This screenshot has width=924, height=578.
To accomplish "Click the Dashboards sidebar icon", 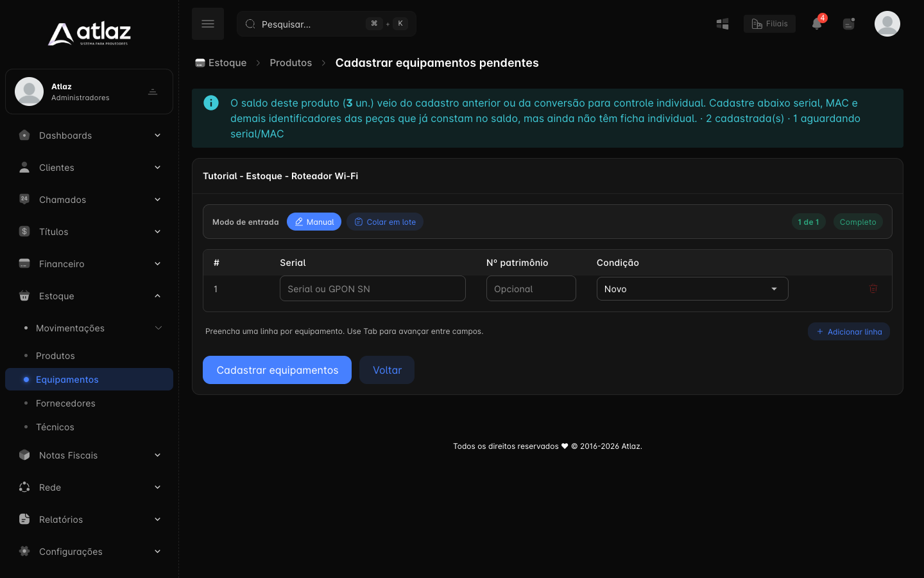I will coord(24,135).
